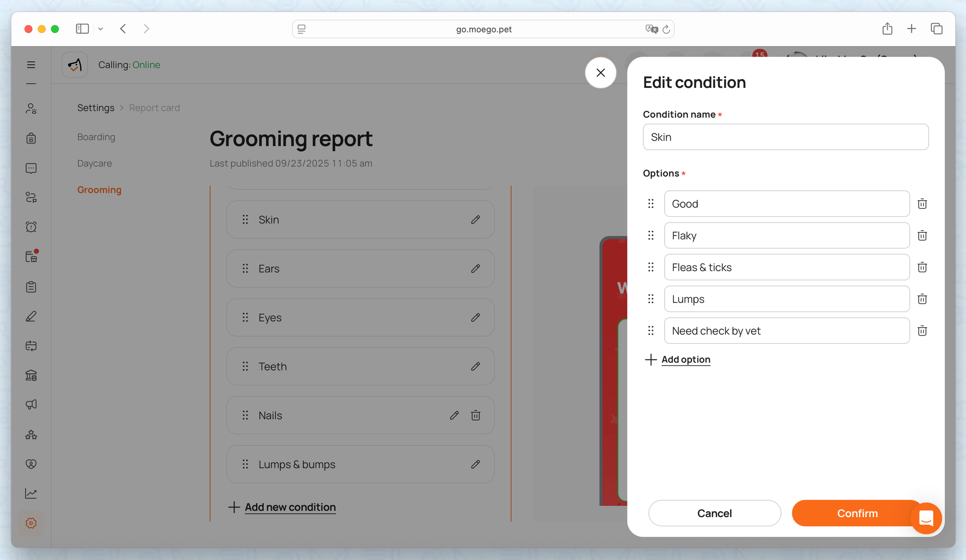Open the reports chart icon in sidebar
Viewport: 966px width, 560px height.
[31, 493]
